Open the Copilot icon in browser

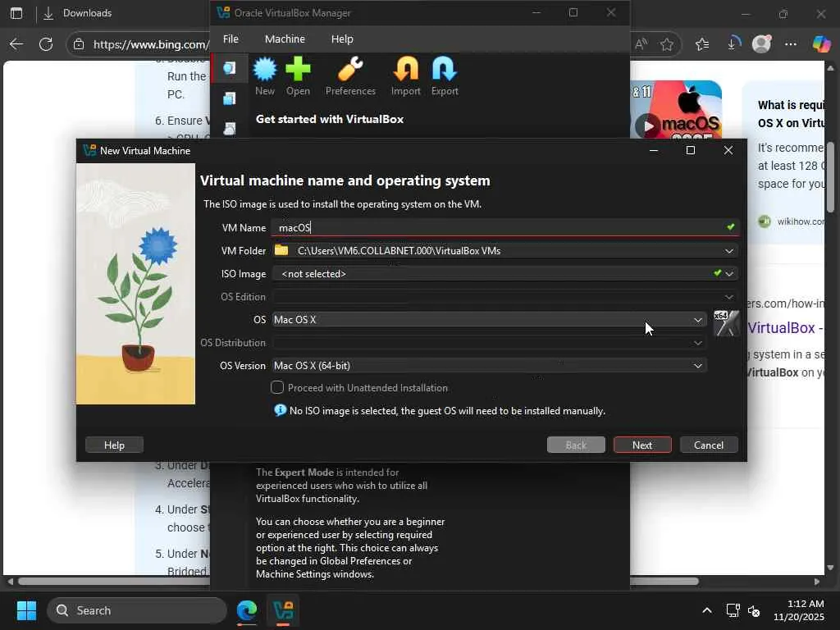click(x=821, y=44)
